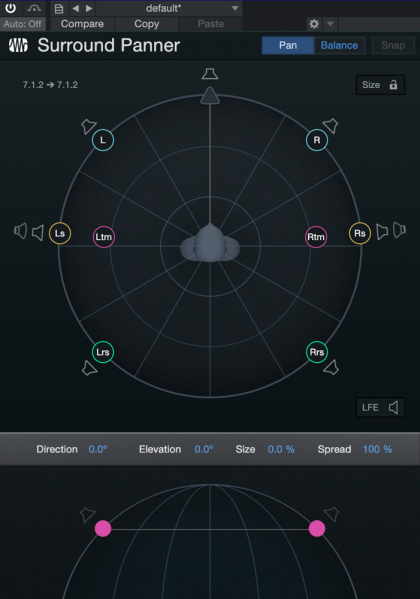The image size is (420, 599).
Task: Click the inner left side speaker icon
Action: click(38, 233)
